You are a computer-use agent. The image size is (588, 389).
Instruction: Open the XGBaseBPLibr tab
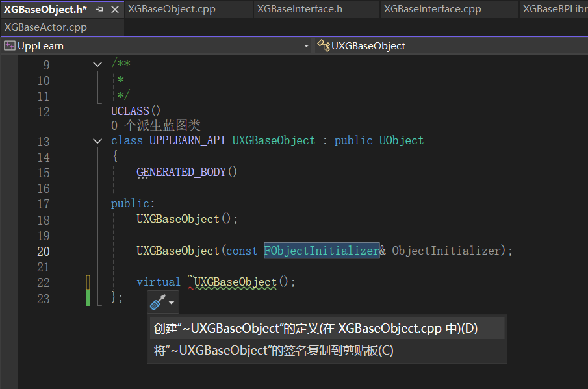click(554, 9)
